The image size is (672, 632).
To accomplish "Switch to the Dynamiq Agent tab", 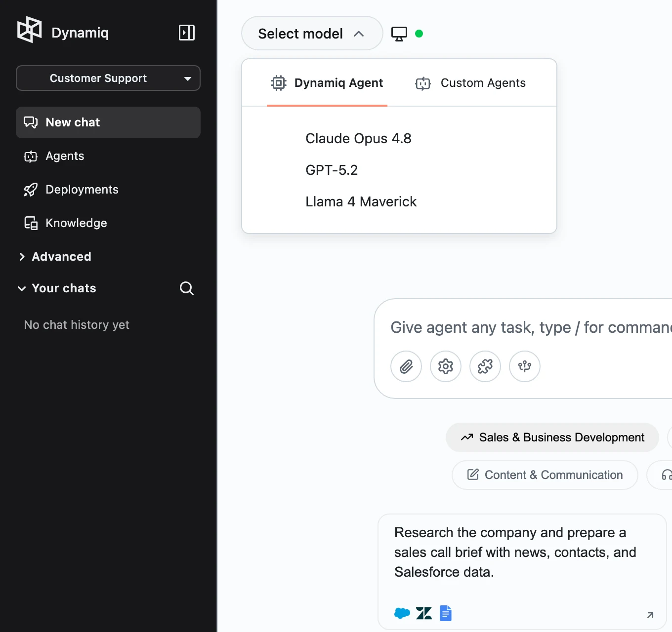I will tap(327, 83).
